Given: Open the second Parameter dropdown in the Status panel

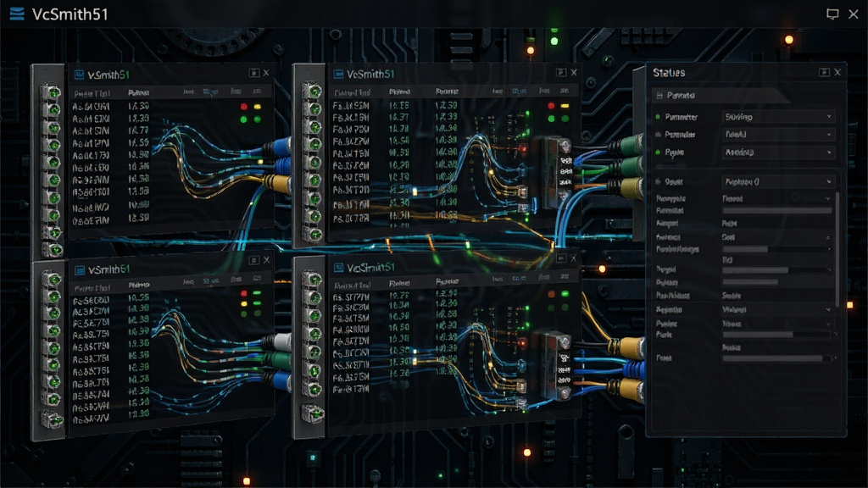Looking at the screenshot, I should pos(778,135).
